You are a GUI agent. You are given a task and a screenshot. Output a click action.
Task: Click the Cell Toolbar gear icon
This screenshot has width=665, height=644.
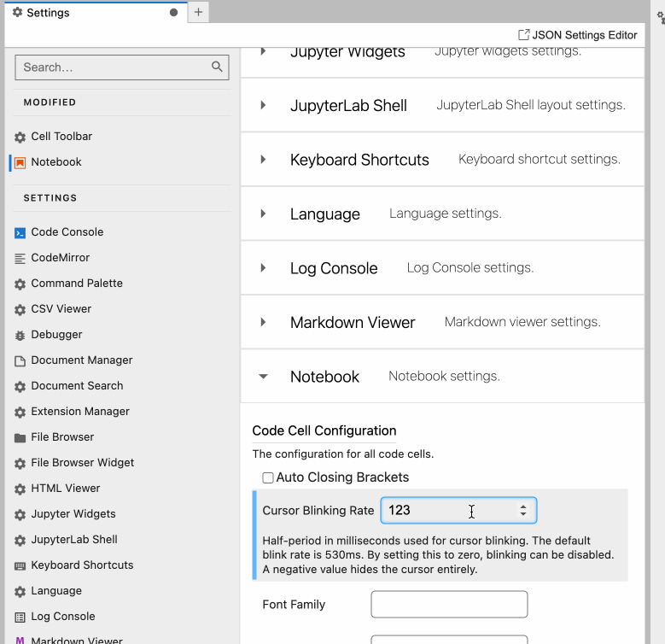20,137
